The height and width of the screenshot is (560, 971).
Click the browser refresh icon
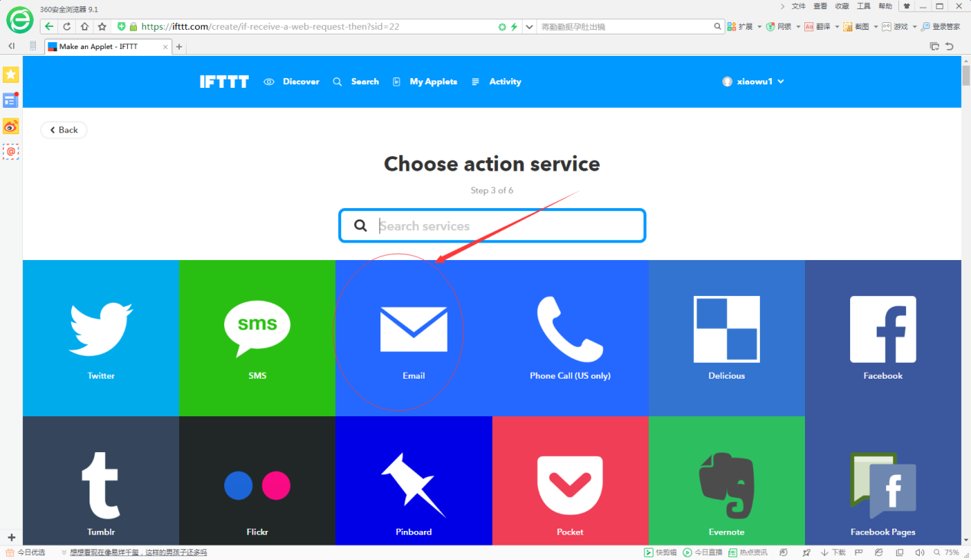tap(67, 27)
